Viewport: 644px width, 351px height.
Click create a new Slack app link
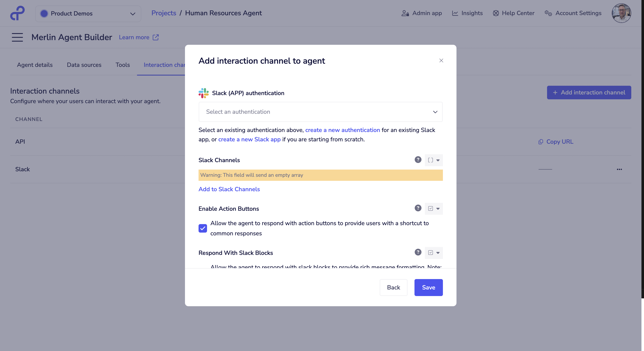coord(249,139)
